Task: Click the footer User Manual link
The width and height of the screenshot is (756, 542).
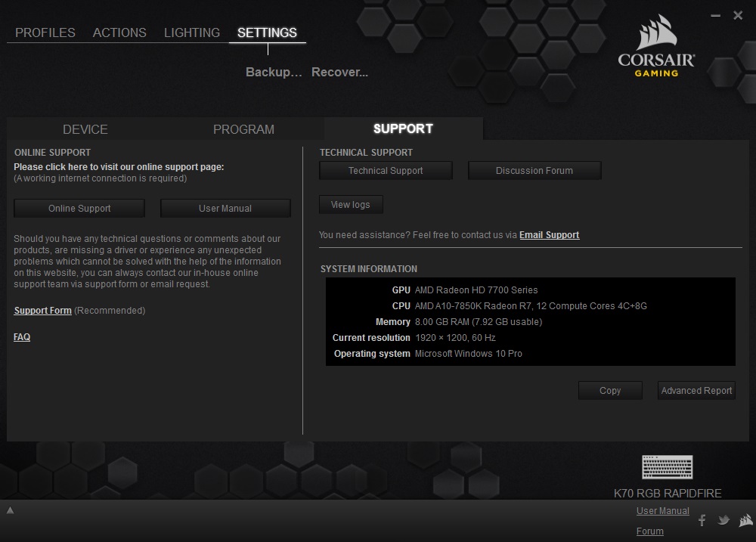Action: (662, 511)
